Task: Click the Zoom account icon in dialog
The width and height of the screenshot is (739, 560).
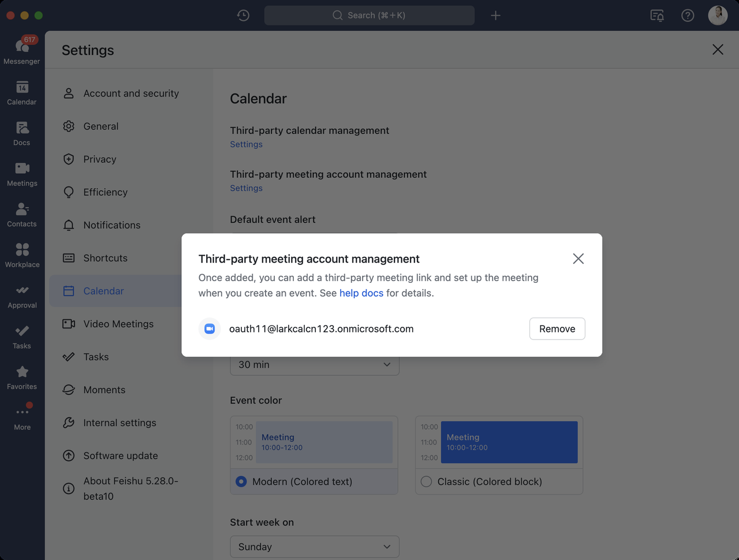Action: pos(210,328)
